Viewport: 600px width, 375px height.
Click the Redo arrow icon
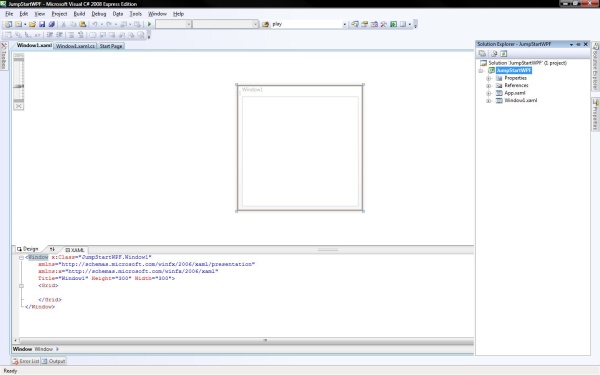coord(109,24)
